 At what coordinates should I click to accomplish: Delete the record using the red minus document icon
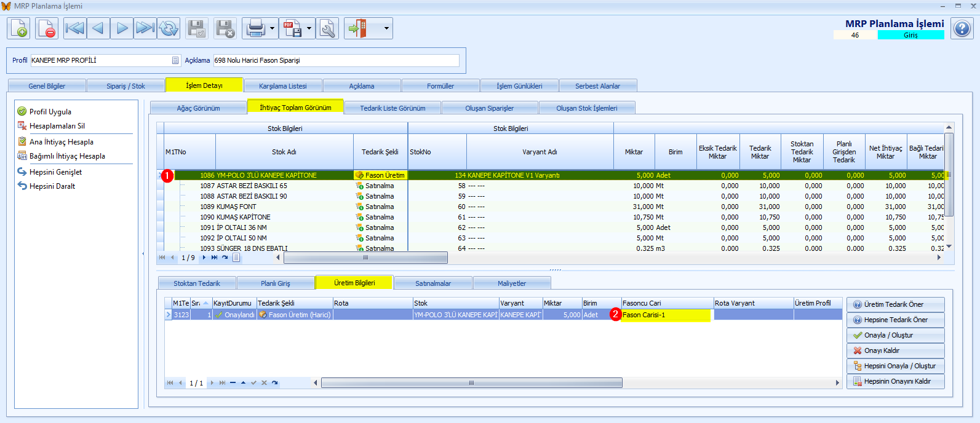[47, 28]
